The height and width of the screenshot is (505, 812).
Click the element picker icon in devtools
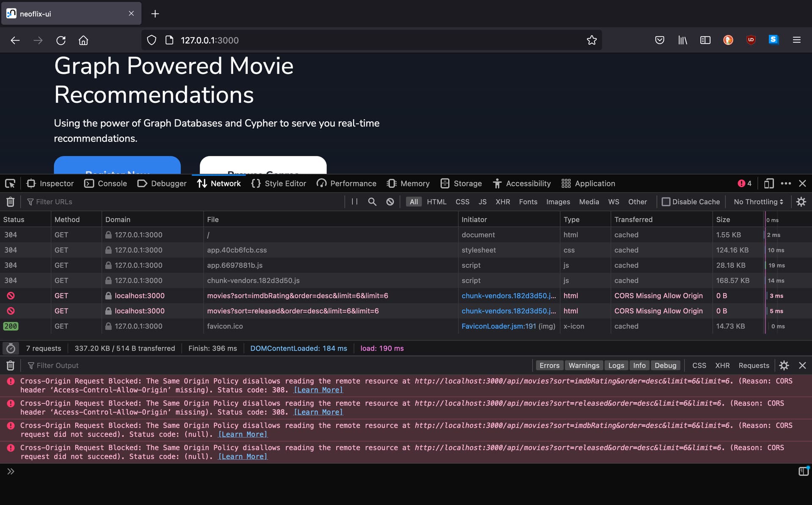[10, 184]
